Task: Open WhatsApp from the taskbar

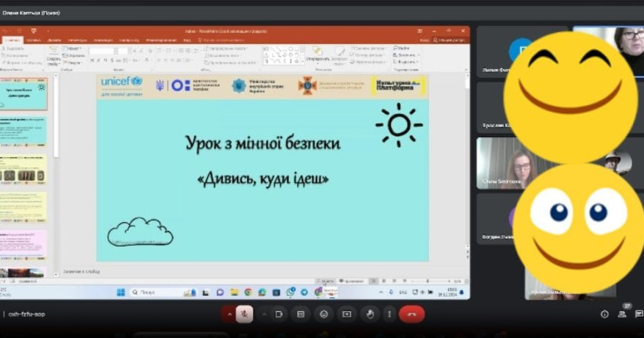Action: tap(290, 292)
